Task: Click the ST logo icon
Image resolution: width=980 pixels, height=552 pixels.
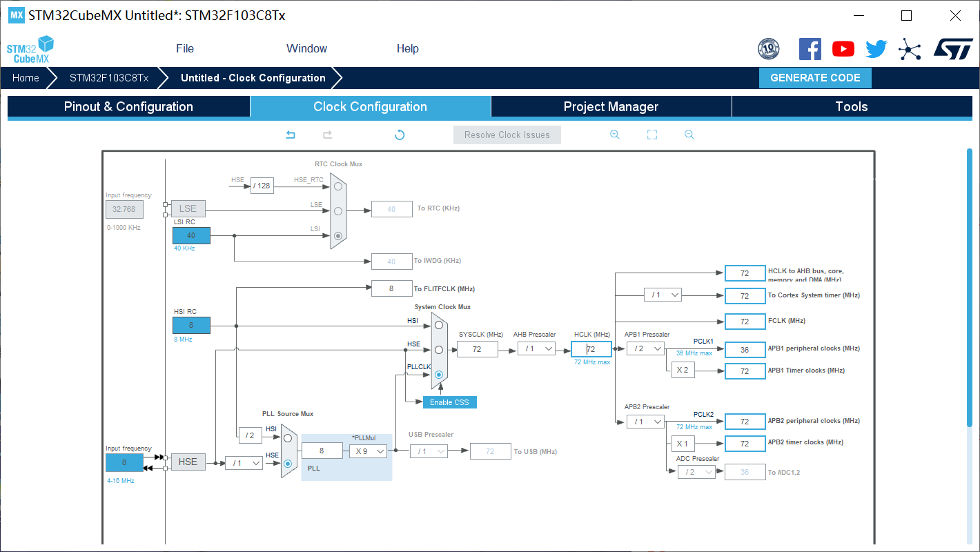Action: pos(953,48)
